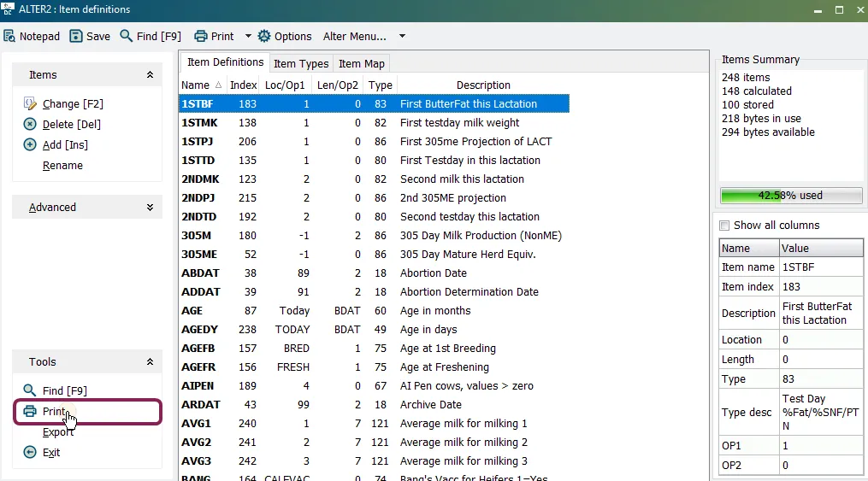Open the Alter Menu... menu
Image resolution: width=868 pixels, height=481 pixels.
point(355,37)
